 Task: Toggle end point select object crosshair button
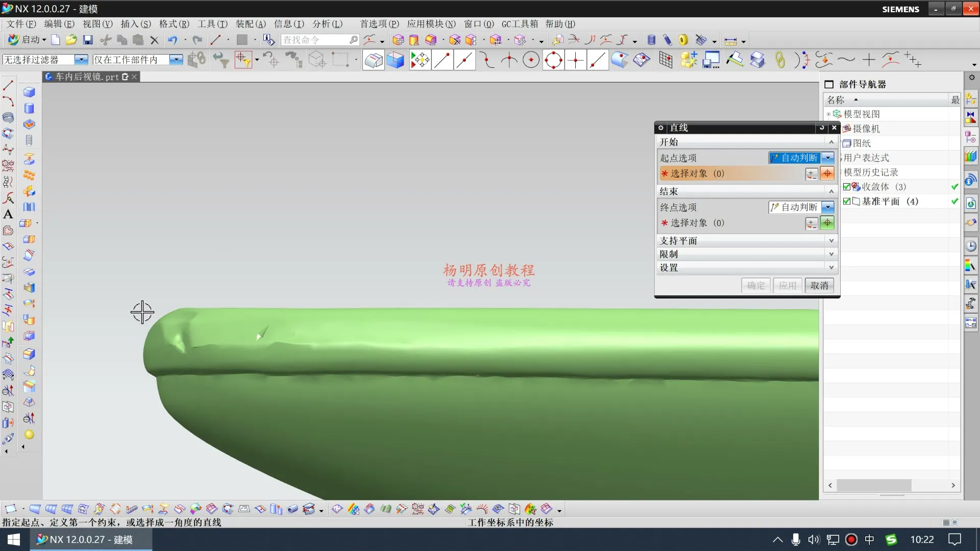coord(827,223)
